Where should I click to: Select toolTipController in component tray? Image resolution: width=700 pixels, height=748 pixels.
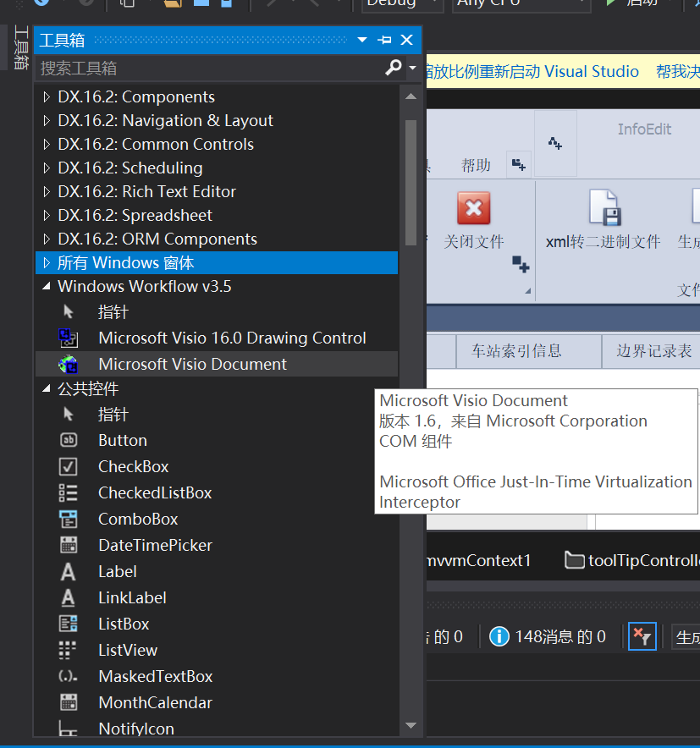(631, 560)
